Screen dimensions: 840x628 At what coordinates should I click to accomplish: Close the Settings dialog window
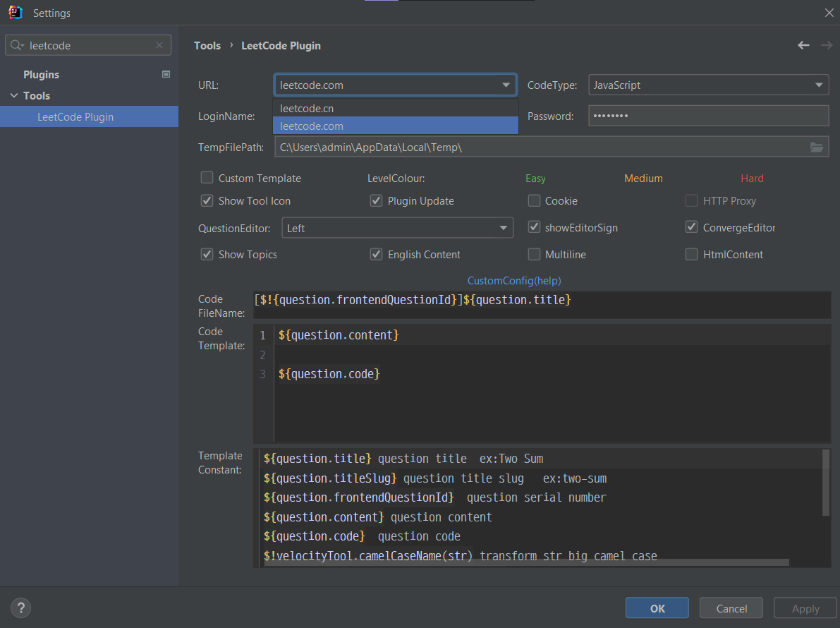pyautogui.click(x=829, y=13)
